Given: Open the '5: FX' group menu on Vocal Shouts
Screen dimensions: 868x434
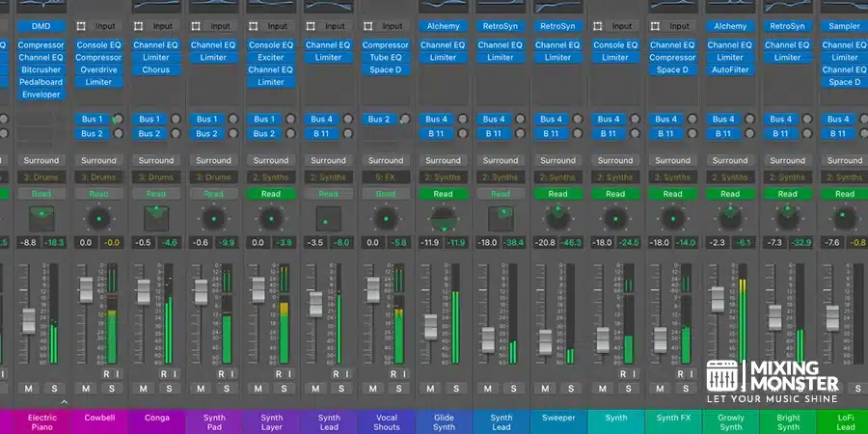Looking at the screenshot, I should coord(386,176).
